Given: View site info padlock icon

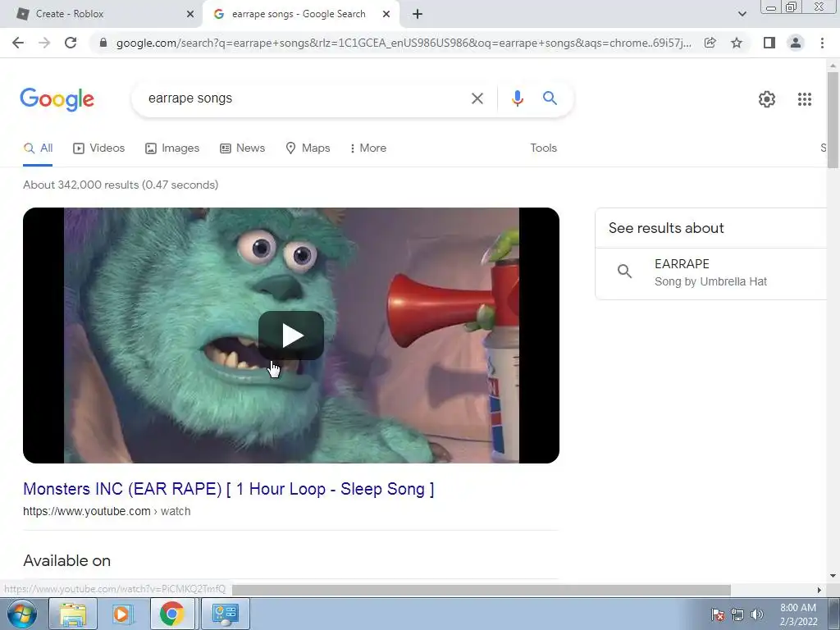Looking at the screenshot, I should pyautogui.click(x=103, y=43).
